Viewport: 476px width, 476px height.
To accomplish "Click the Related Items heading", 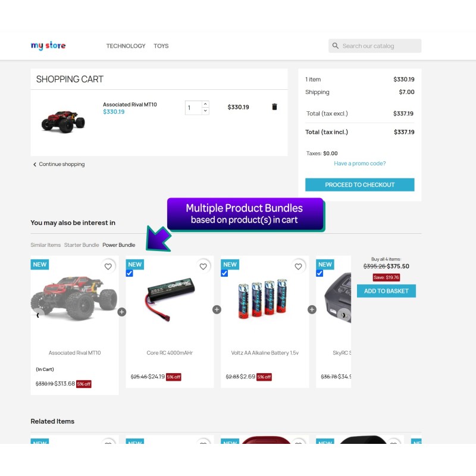I will click(52, 421).
